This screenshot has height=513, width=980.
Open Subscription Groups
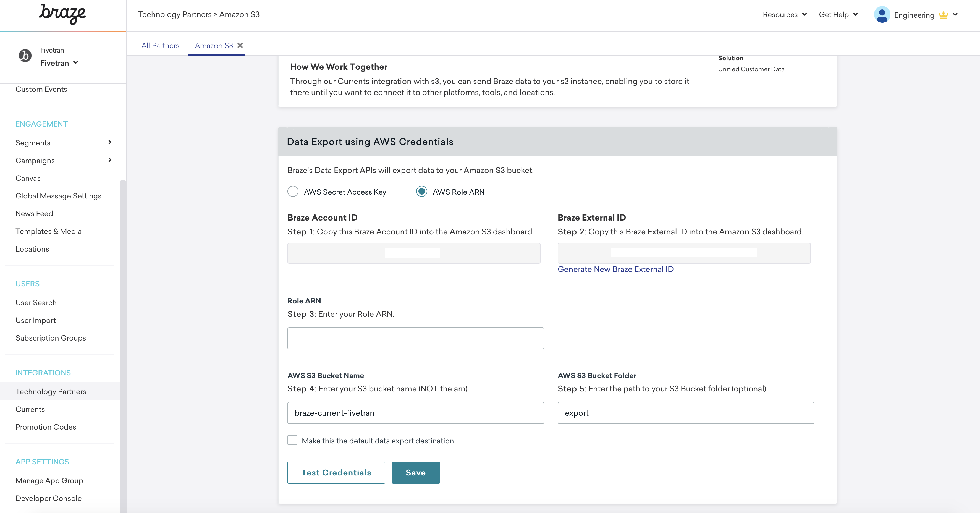(51, 338)
